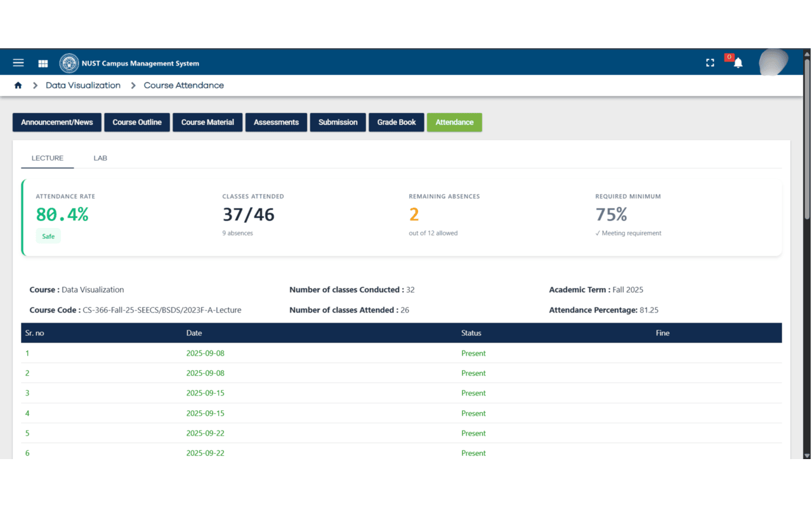Click the 75% required minimum value

coord(612,215)
